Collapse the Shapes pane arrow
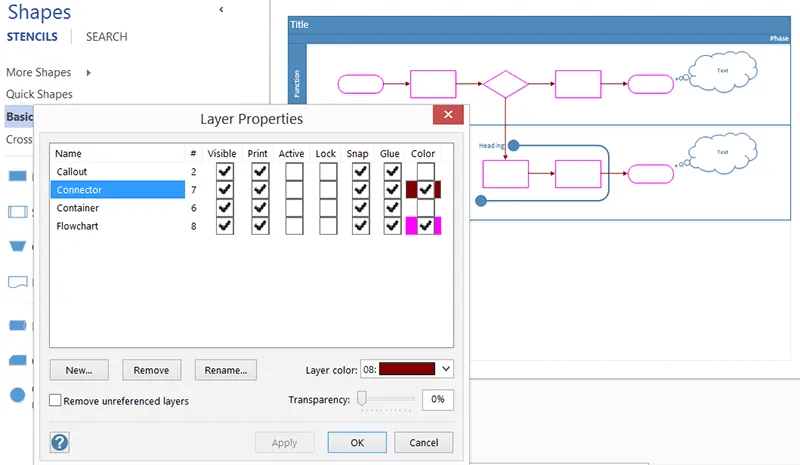This screenshot has width=800, height=465. click(x=221, y=9)
